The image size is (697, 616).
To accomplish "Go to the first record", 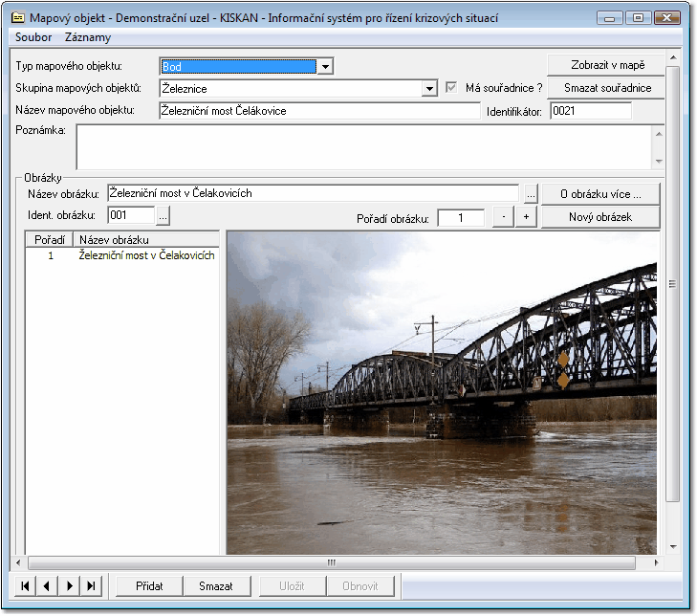I will 24,586.
